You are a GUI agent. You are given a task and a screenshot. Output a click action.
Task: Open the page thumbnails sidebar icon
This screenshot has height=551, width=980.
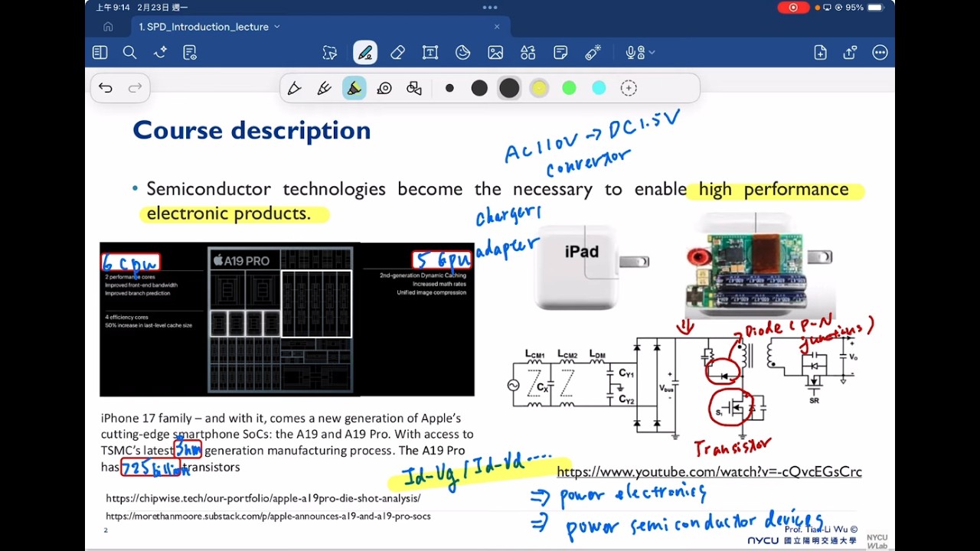(x=100, y=53)
